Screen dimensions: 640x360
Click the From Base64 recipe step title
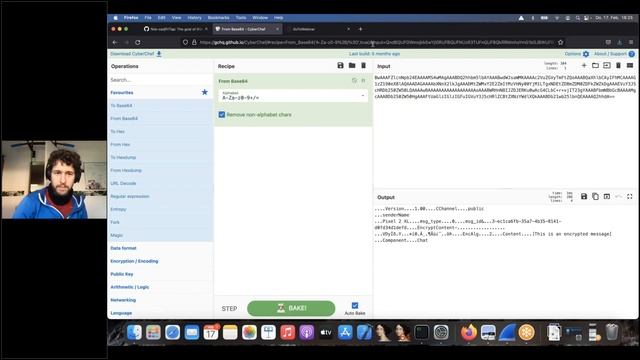click(x=233, y=81)
